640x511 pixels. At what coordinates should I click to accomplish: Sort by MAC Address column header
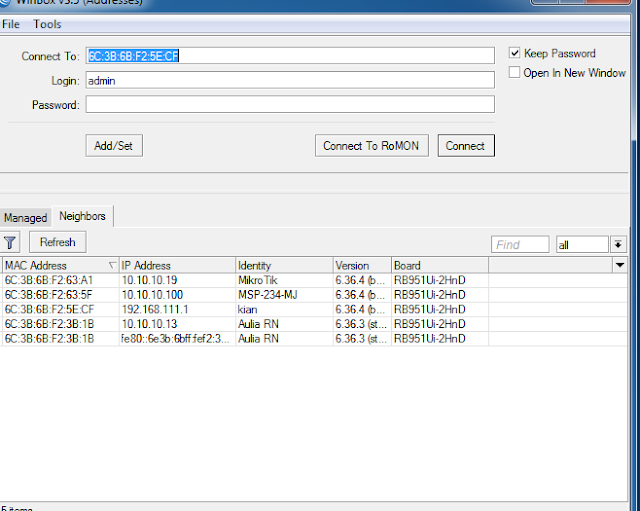tap(61, 265)
